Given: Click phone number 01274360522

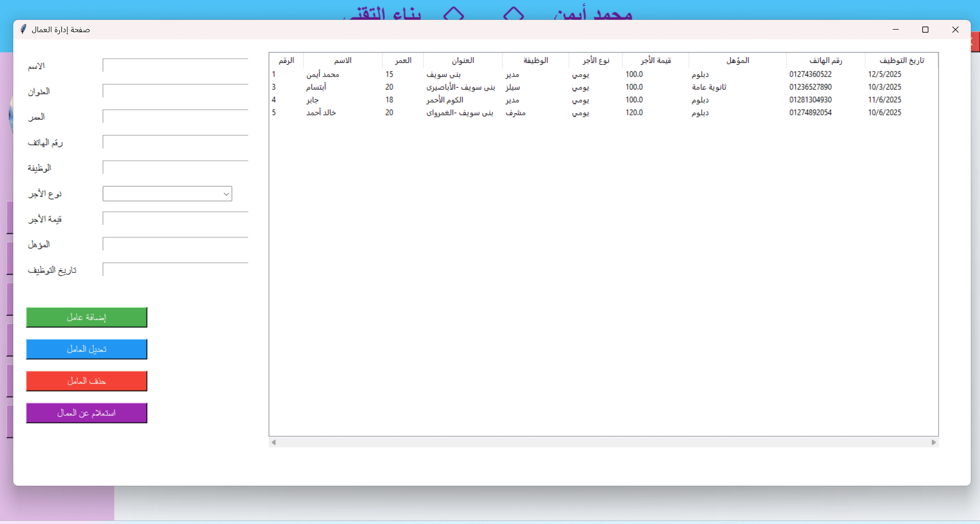Looking at the screenshot, I should [x=810, y=74].
